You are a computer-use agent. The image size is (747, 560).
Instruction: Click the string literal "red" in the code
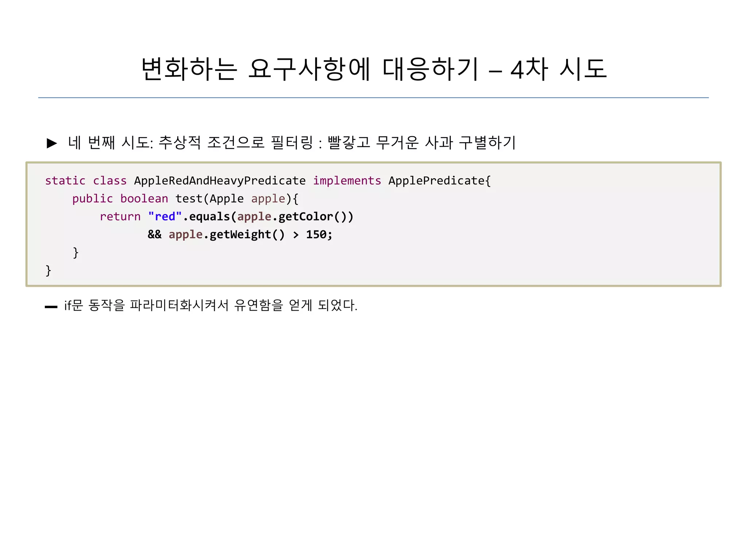click(165, 217)
